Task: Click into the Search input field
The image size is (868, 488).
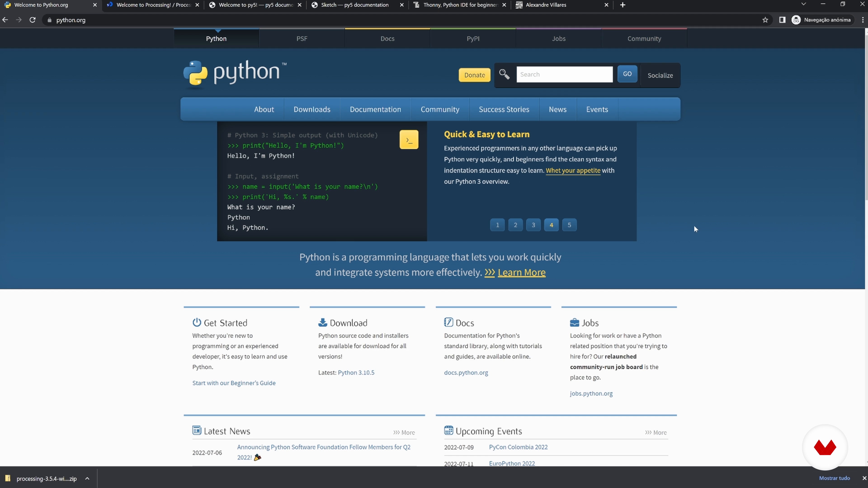Action: (x=564, y=74)
